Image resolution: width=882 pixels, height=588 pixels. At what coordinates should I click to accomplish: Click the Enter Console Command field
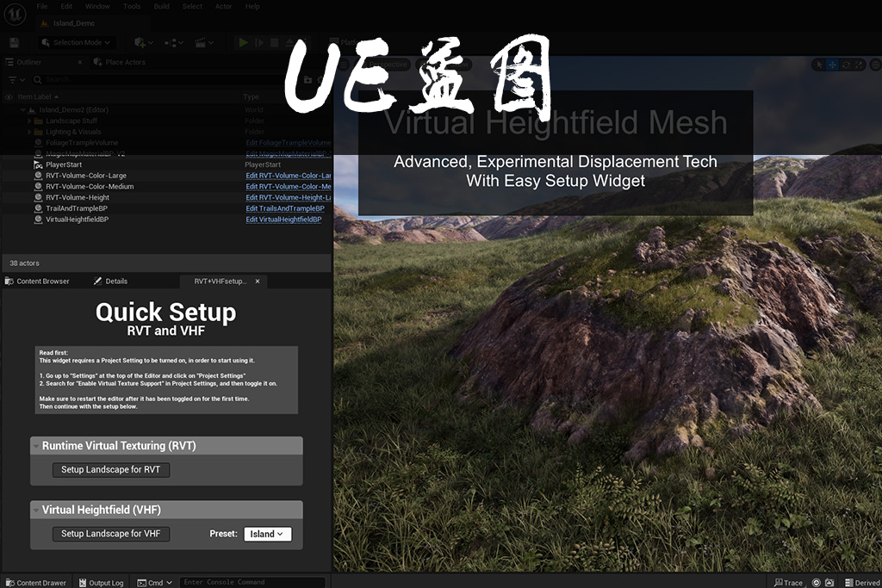coord(252,582)
